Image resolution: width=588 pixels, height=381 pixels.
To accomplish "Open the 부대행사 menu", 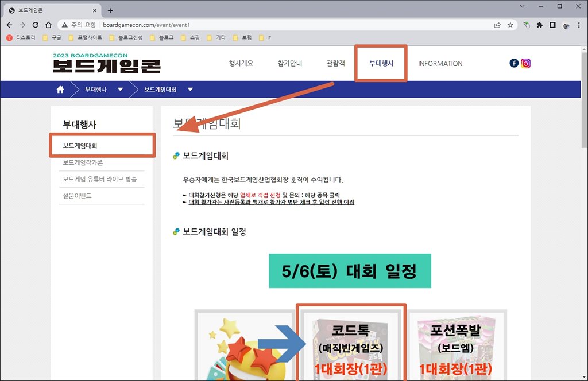I will (381, 63).
